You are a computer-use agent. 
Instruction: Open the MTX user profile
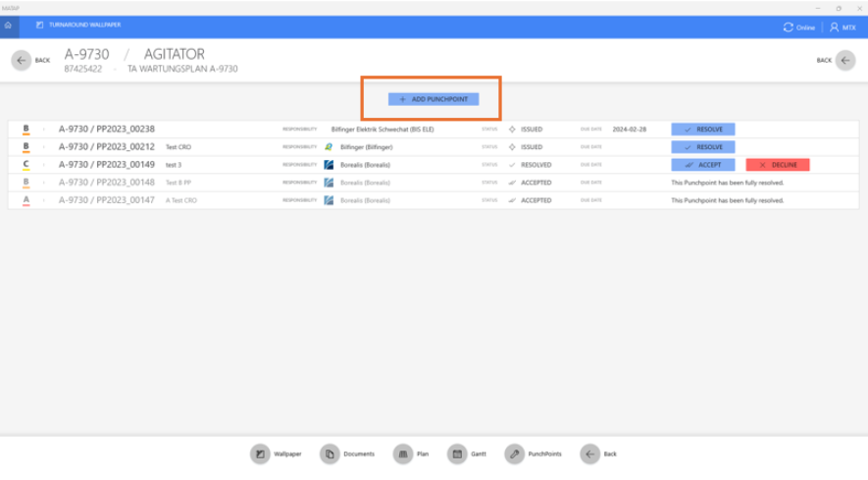tap(842, 27)
